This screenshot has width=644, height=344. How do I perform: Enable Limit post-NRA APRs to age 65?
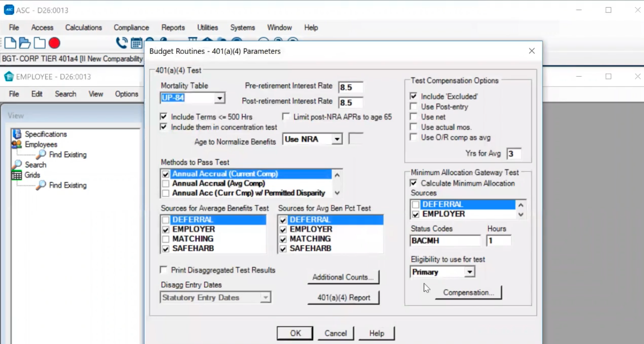click(x=286, y=117)
